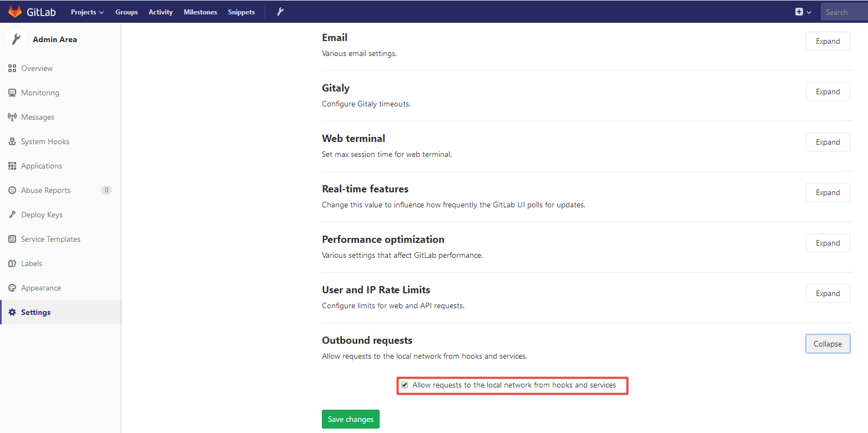Open Applications sidebar item
Image resolution: width=868 pixels, height=433 pixels.
pos(60,166)
